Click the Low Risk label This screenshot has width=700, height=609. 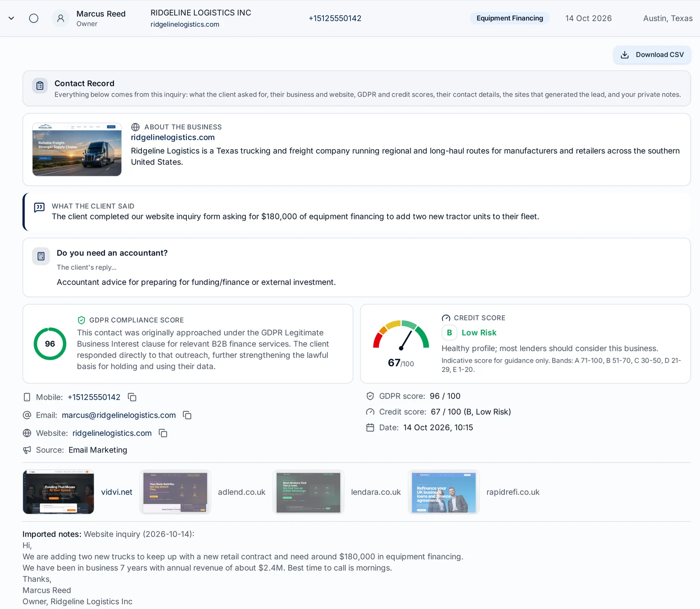pyautogui.click(x=479, y=333)
